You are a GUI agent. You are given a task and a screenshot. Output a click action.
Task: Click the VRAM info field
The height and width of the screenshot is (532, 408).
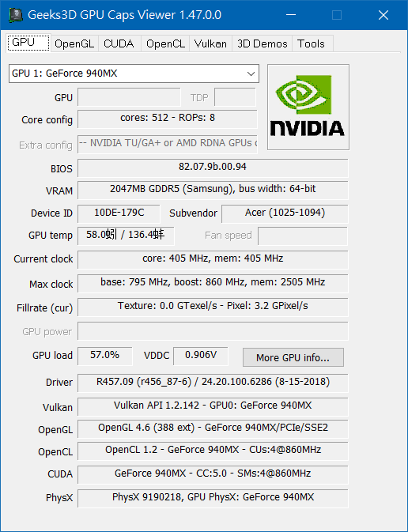[213, 190]
